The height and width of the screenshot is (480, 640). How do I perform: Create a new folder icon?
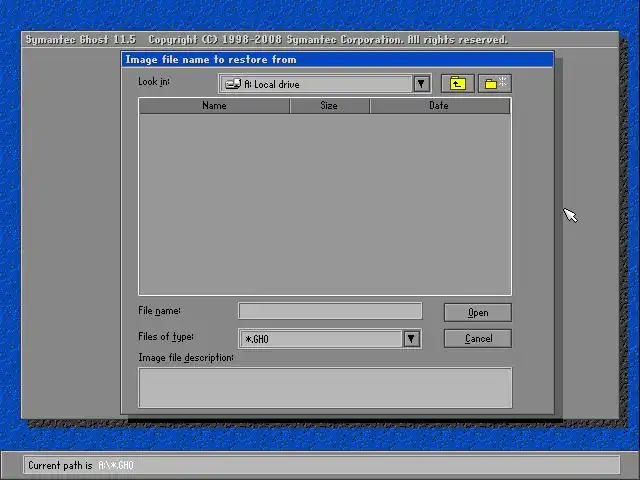[x=495, y=84]
